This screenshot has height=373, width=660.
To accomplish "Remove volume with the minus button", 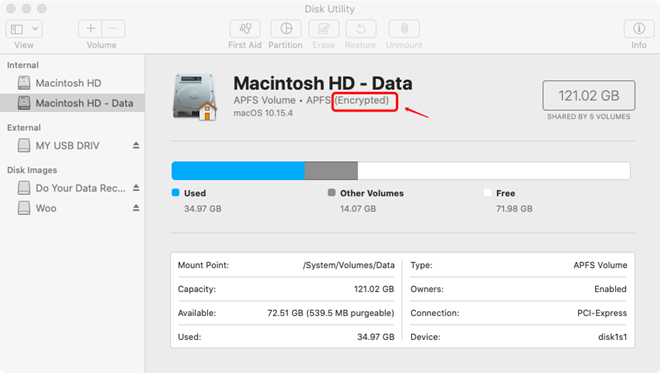I will 113,29.
